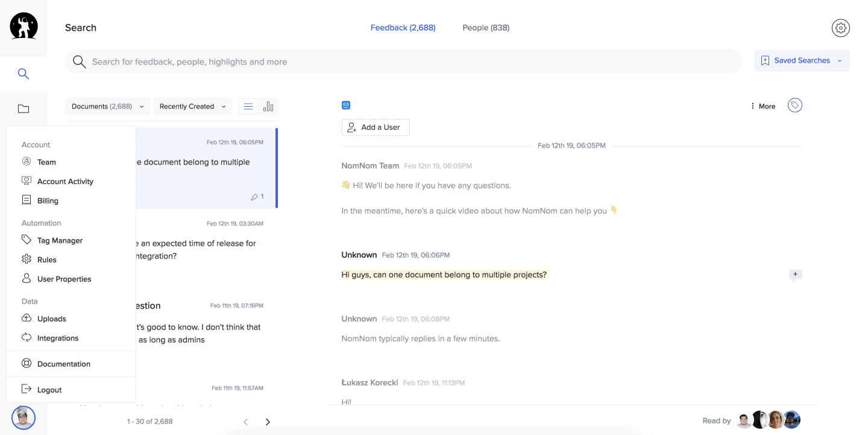
Task: Go to previous page arrow
Action: click(245, 422)
